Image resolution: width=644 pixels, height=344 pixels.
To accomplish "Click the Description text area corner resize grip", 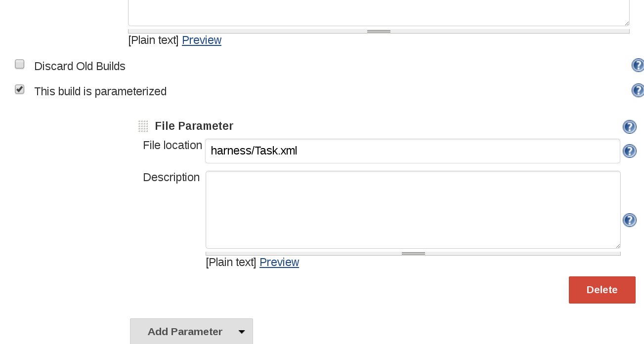I will click(617, 245).
